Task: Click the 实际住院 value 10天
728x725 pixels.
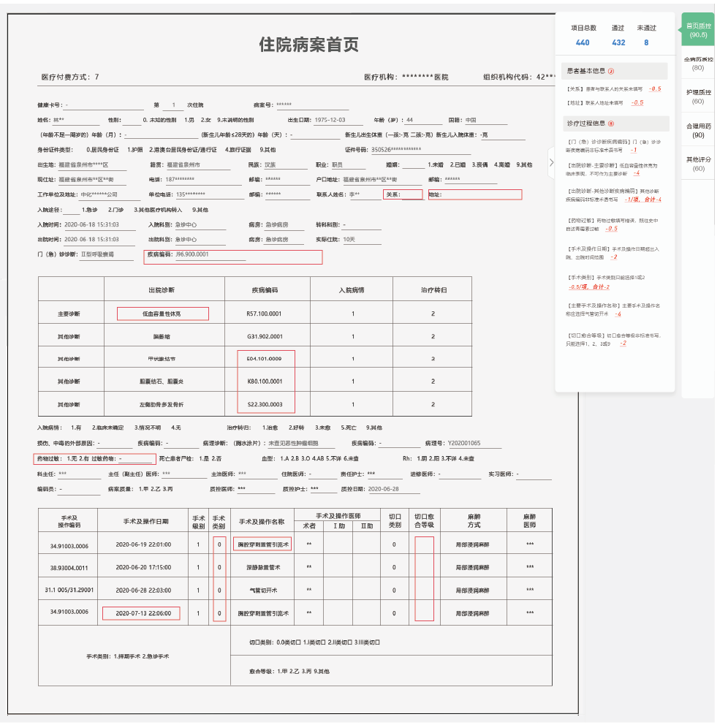Action: pos(349,240)
